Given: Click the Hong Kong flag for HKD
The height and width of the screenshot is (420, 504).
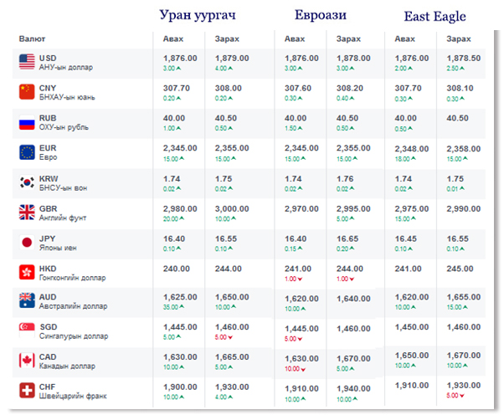Looking at the screenshot, I should 26,273.
